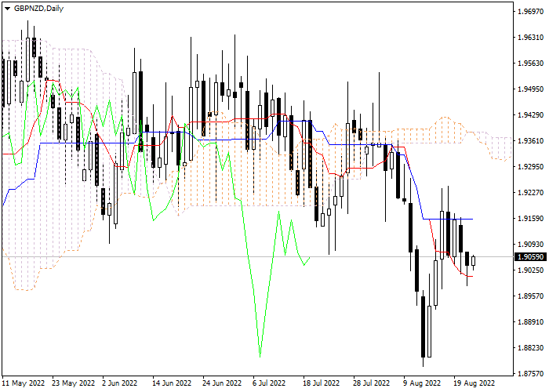The height and width of the screenshot is (392, 549).
Task: Click the 1.96970 price scale label
Action: [x=530, y=12]
